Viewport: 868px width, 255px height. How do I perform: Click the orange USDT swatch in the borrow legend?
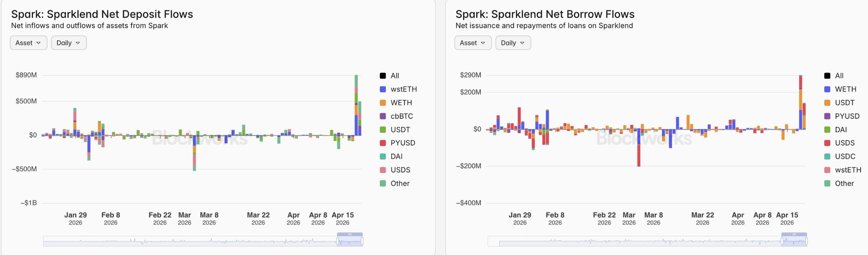point(827,103)
